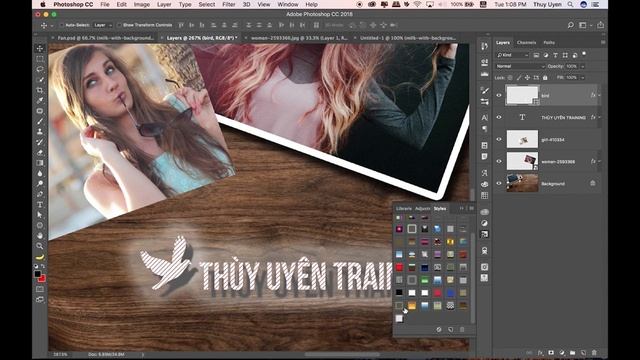Open the share icon in options bar
Image resolution: width=640 pixels, height=360 pixels.
click(x=600, y=25)
